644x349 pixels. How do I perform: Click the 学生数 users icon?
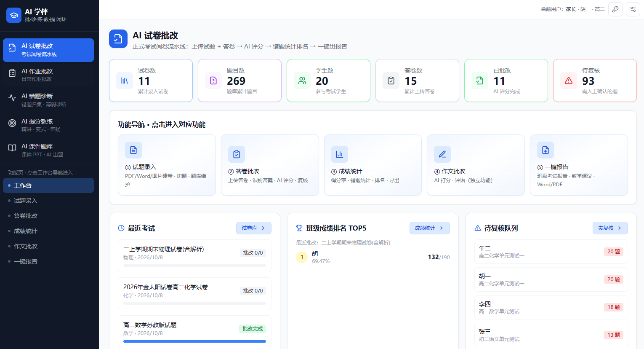(302, 81)
